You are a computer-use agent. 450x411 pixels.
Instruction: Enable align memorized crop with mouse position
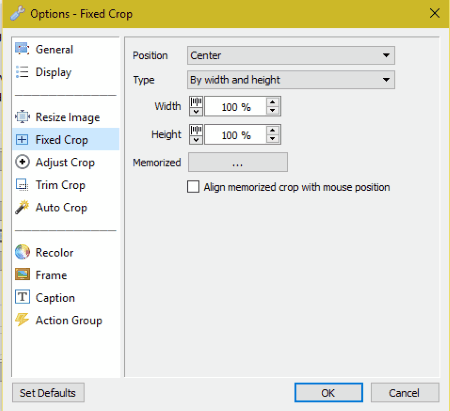tap(193, 187)
